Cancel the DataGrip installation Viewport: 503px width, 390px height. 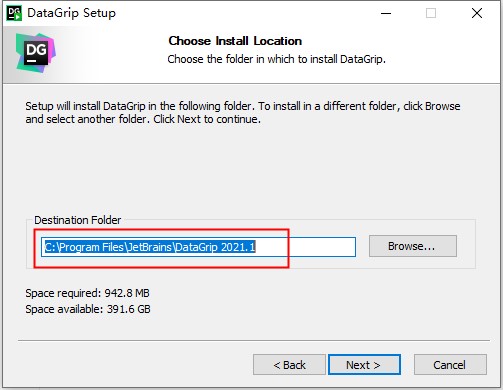click(450, 365)
